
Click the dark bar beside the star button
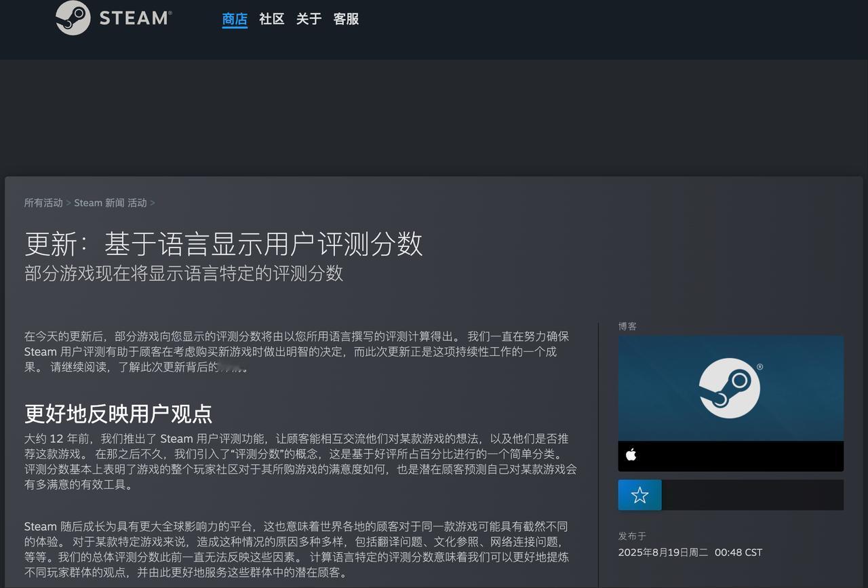pyautogui.click(x=753, y=495)
